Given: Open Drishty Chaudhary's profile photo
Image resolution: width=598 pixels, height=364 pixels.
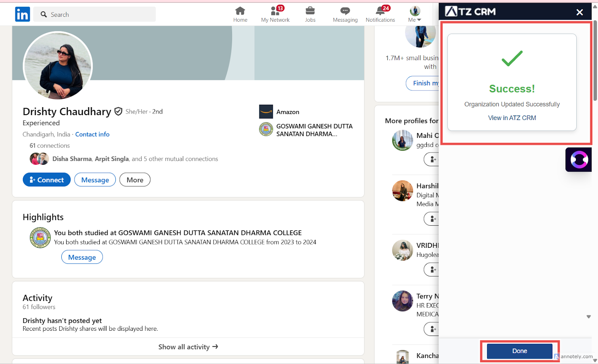Looking at the screenshot, I should coord(58,66).
